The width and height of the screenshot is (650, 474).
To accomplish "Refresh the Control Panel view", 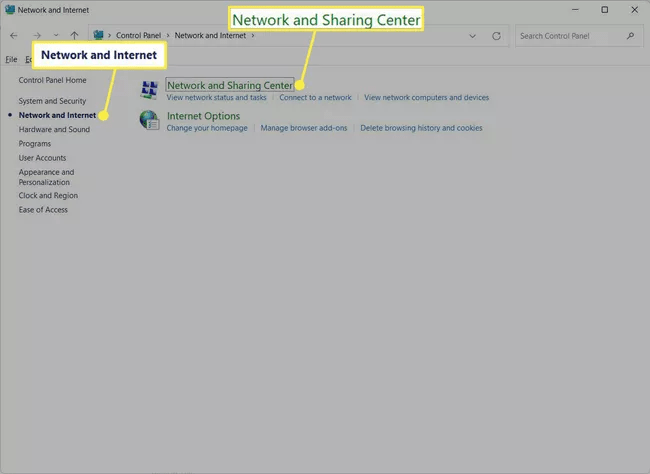I will (x=496, y=36).
